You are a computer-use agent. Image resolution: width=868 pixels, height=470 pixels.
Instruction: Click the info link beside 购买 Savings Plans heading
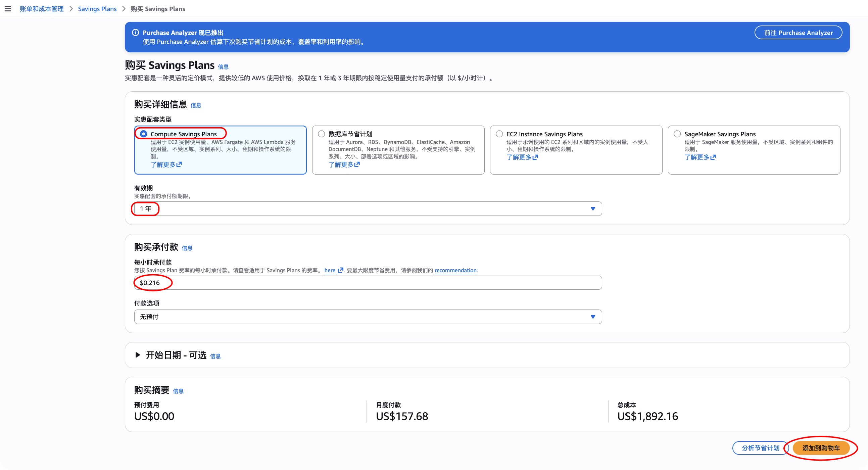[x=223, y=67]
